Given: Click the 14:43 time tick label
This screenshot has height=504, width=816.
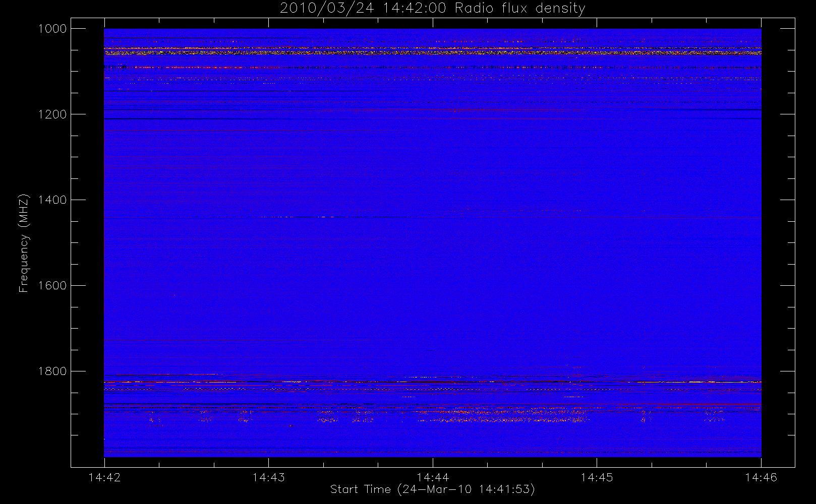Looking at the screenshot, I should pos(268,477).
